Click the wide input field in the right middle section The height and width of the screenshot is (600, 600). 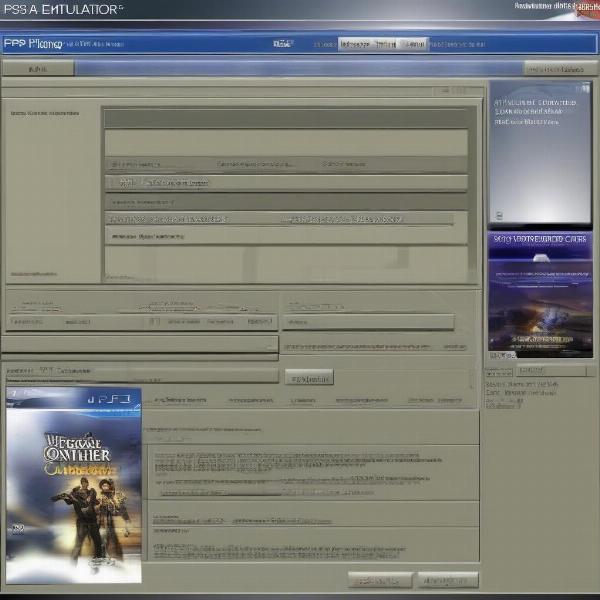[368, 322]
